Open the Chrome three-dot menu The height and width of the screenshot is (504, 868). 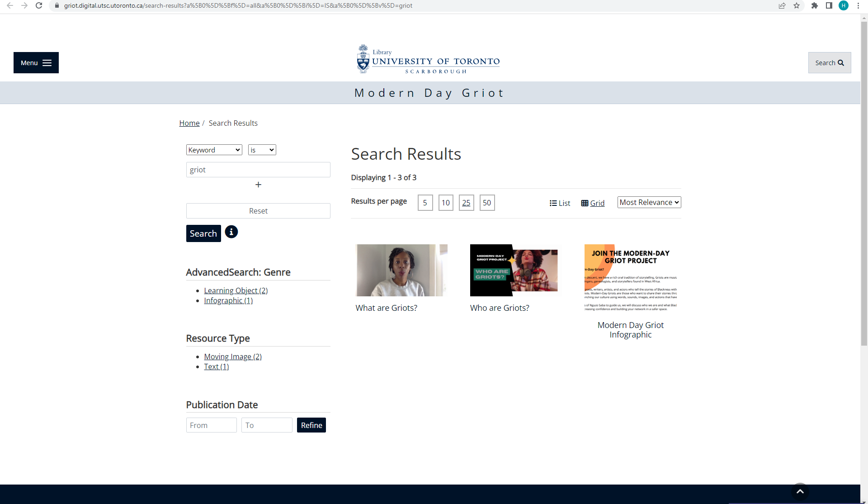pyautogui.click(x=858, y=5)
